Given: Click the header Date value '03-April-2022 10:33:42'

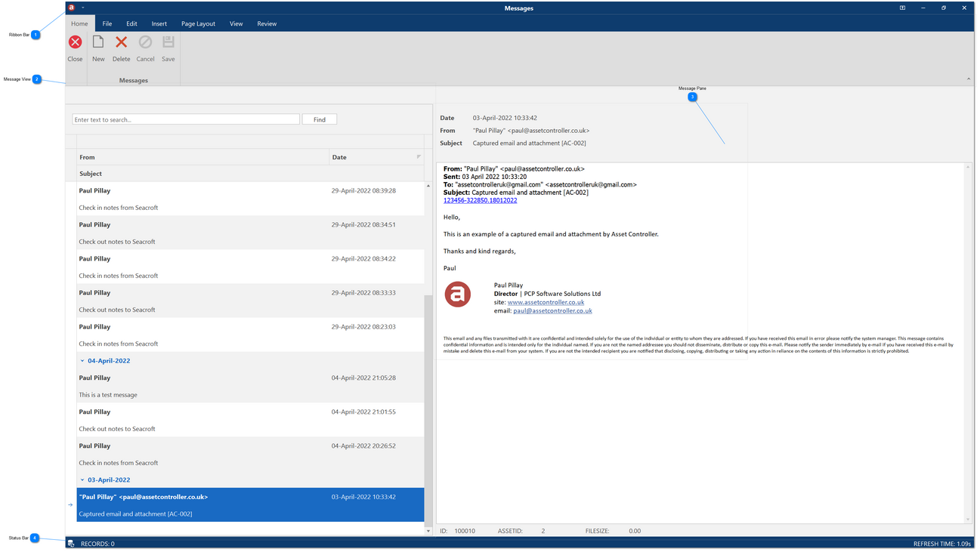Looking at the screenshot, I should point(505,118).
